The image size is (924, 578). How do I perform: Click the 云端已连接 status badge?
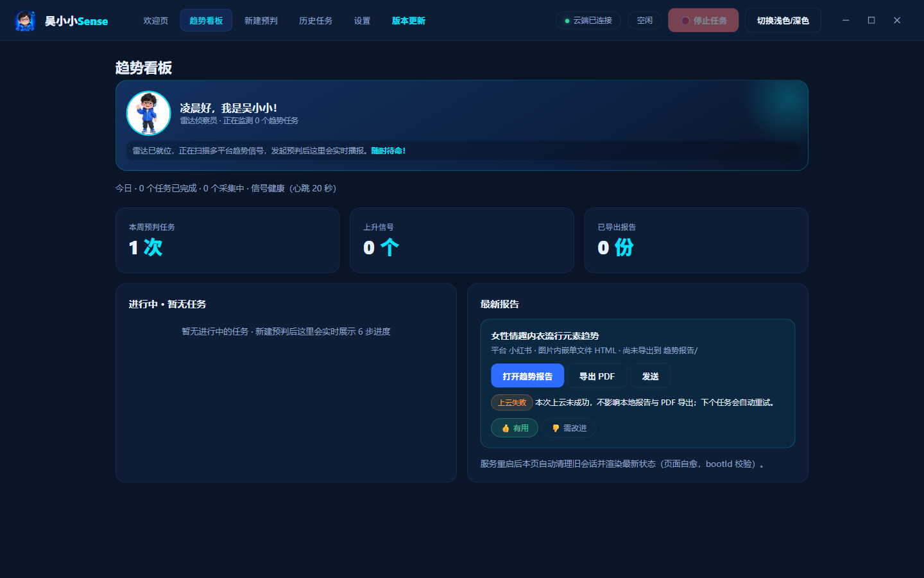pos(588,21)
